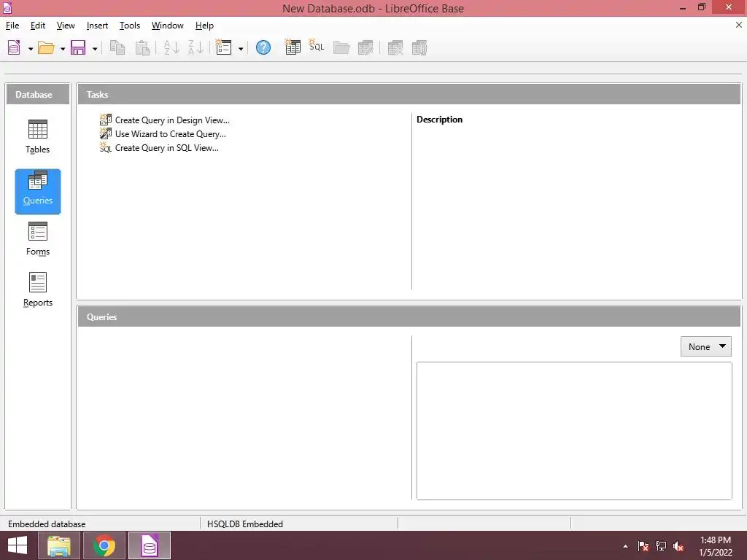Click the Rename query toolbar icon

419,47
